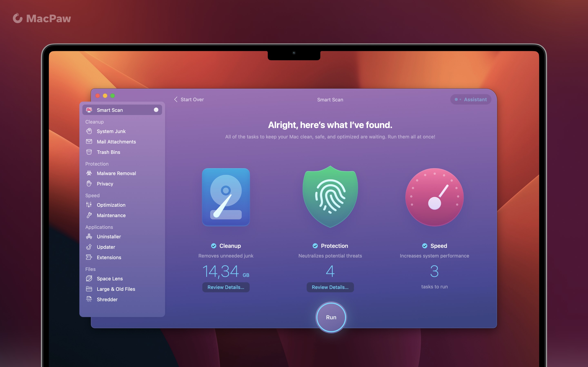Select the Applications section menu item
Screen dimensions: 588x367
tap(99, 227)
